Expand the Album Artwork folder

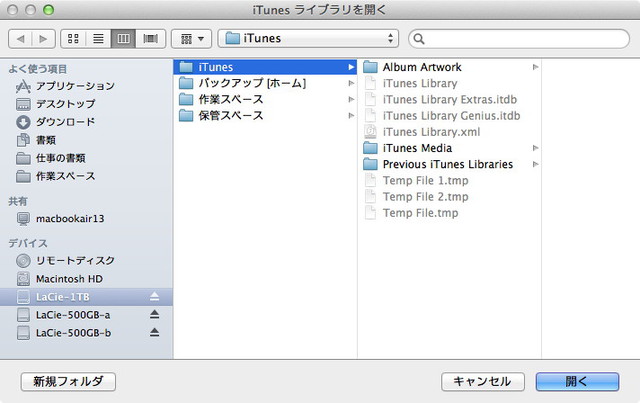[536, 67]
